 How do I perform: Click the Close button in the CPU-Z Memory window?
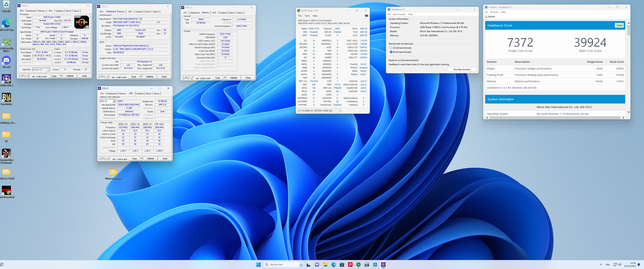(248, 78)
